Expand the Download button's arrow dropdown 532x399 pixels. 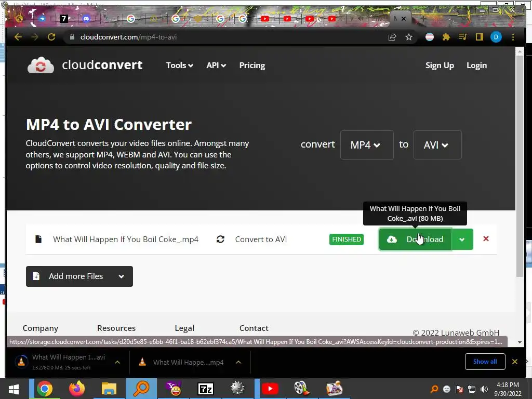point(462,239)
